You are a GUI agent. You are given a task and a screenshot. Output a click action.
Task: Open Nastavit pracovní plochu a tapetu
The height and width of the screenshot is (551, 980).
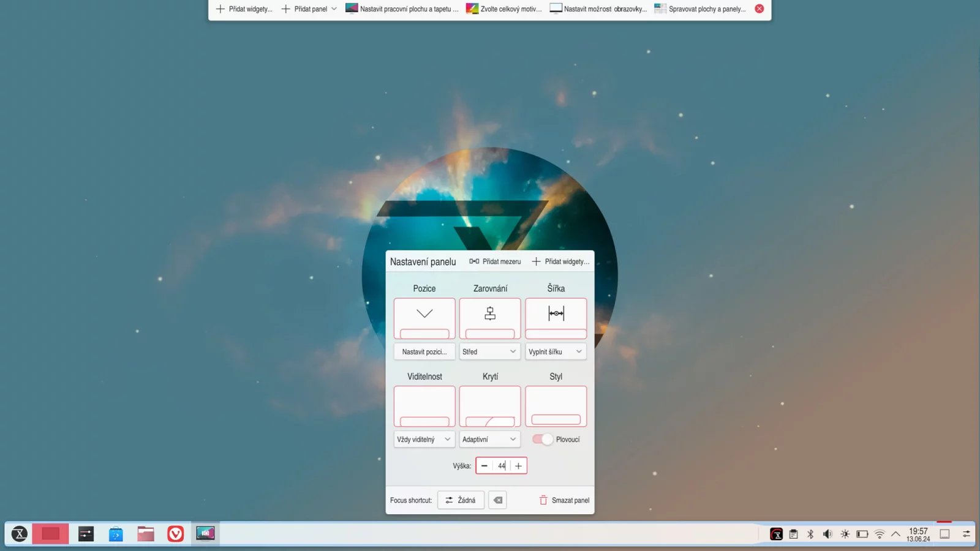(x=402, y=9)
